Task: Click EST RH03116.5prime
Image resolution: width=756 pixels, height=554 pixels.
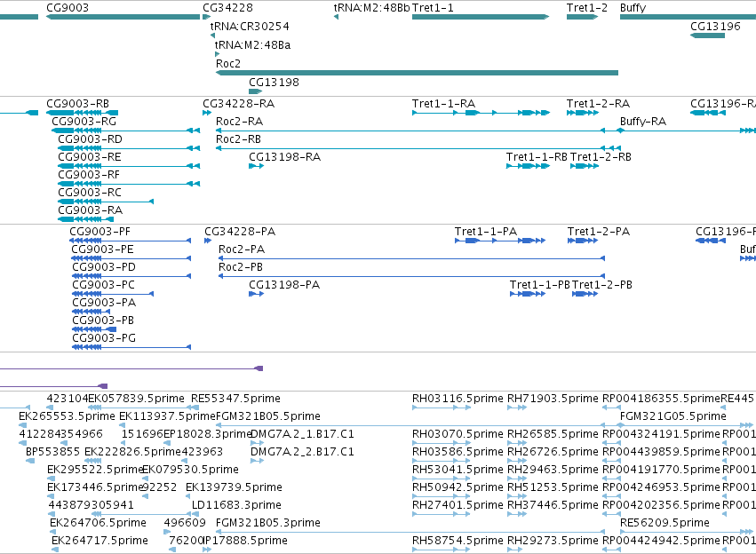Action: click(x=458, y=399)
